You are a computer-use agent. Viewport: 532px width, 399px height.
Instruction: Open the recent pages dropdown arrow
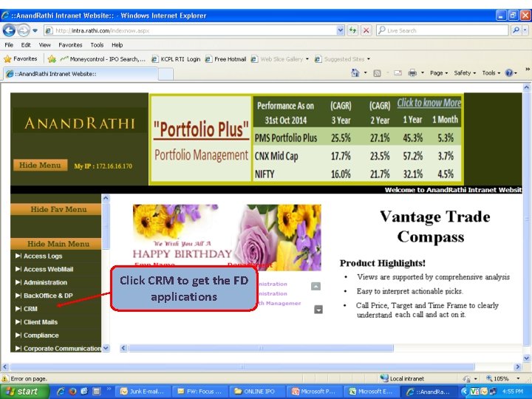tap(35, 30)
